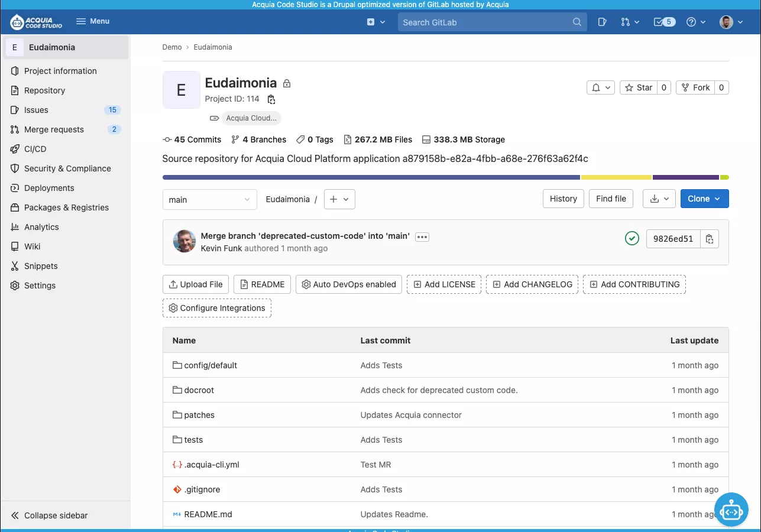
Task: Click Packages & Registries icon
Action: [15, 207]
